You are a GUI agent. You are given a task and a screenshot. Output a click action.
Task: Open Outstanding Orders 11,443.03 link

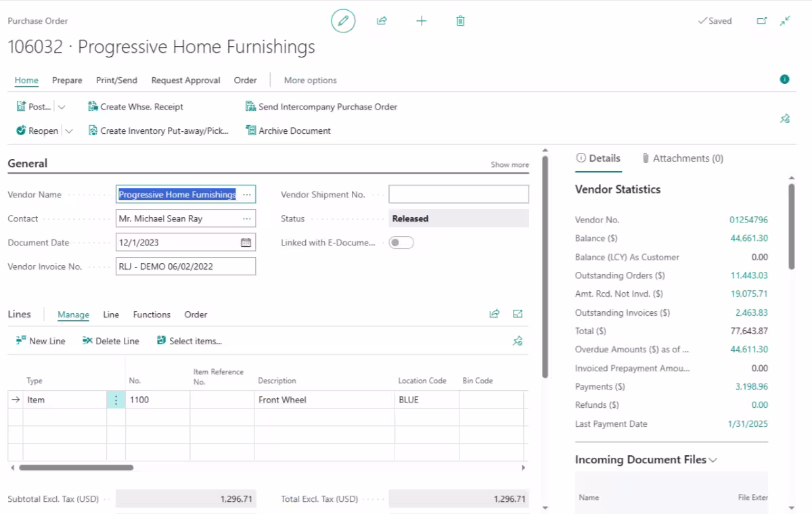(x=749, y=275)
